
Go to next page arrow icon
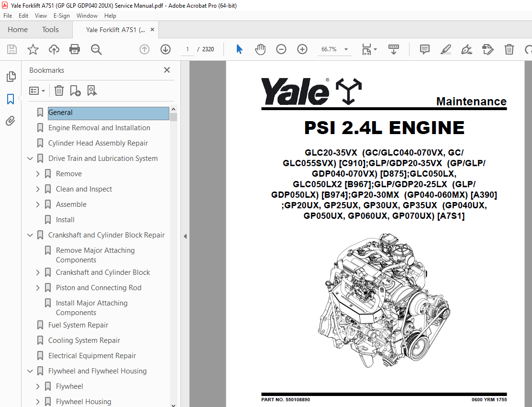click(166, 50)
